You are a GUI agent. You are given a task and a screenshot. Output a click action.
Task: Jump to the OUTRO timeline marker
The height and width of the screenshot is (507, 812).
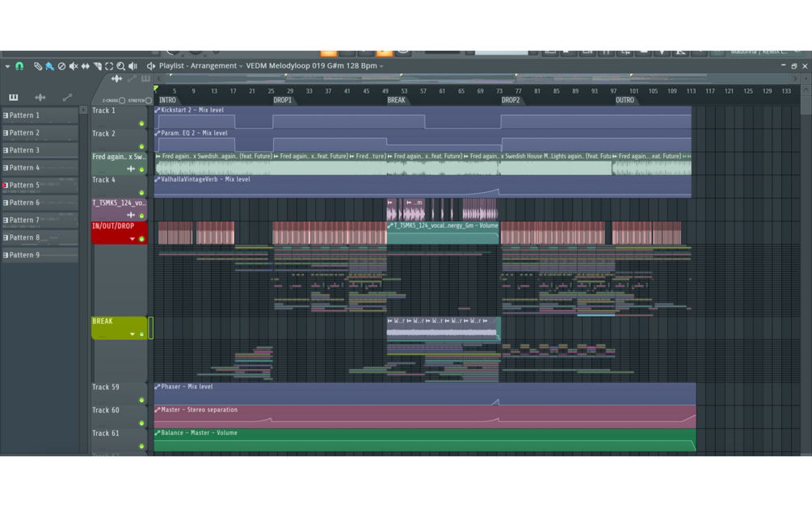click(x=625, y=100)
